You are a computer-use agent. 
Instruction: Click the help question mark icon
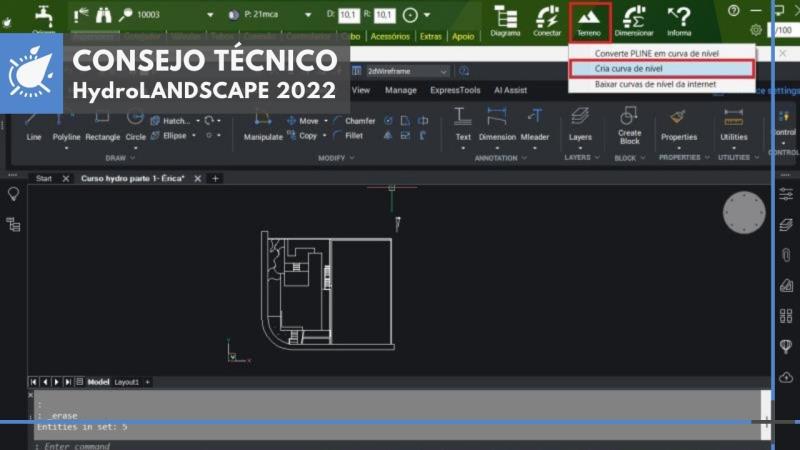point(734,11)
